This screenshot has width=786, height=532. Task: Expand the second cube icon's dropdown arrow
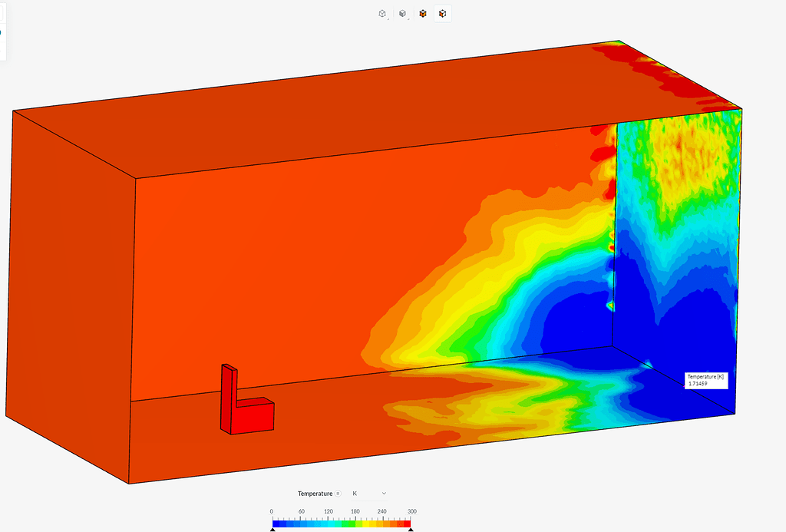(x=408, y=20)
